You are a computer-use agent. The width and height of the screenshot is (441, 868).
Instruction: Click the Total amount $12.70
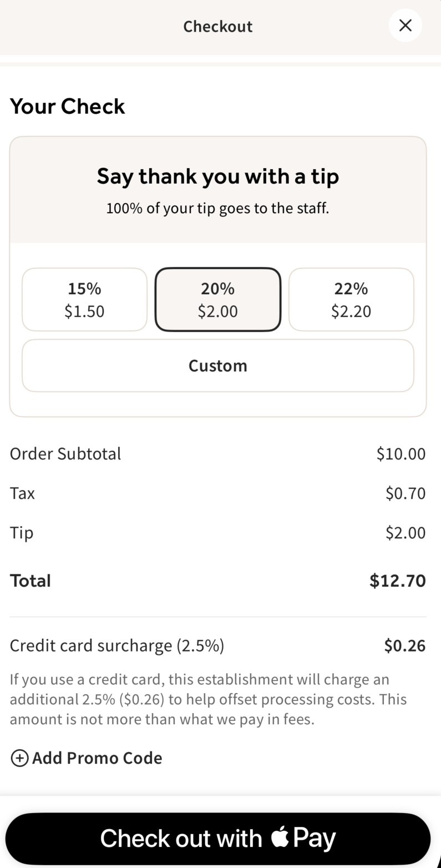tap(398, 581)
